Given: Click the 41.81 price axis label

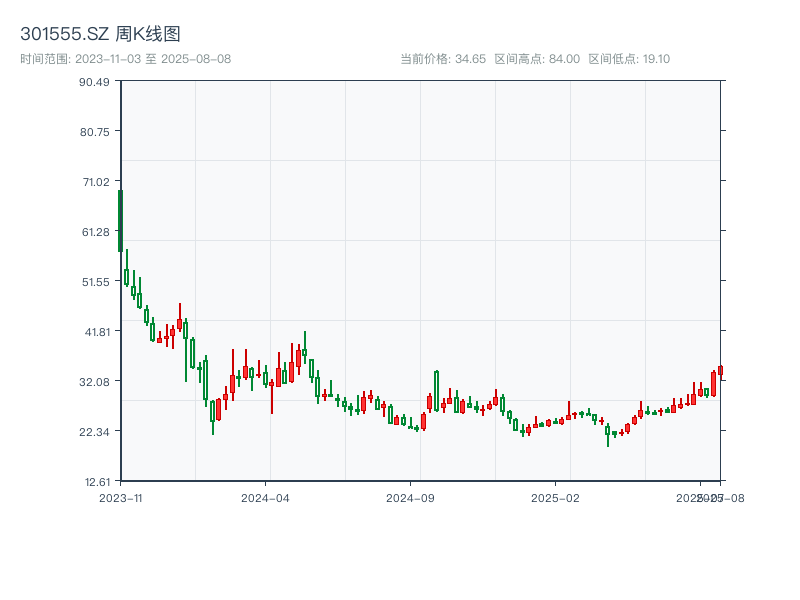Looking at the screenshot, I should (x=94, y=331).
